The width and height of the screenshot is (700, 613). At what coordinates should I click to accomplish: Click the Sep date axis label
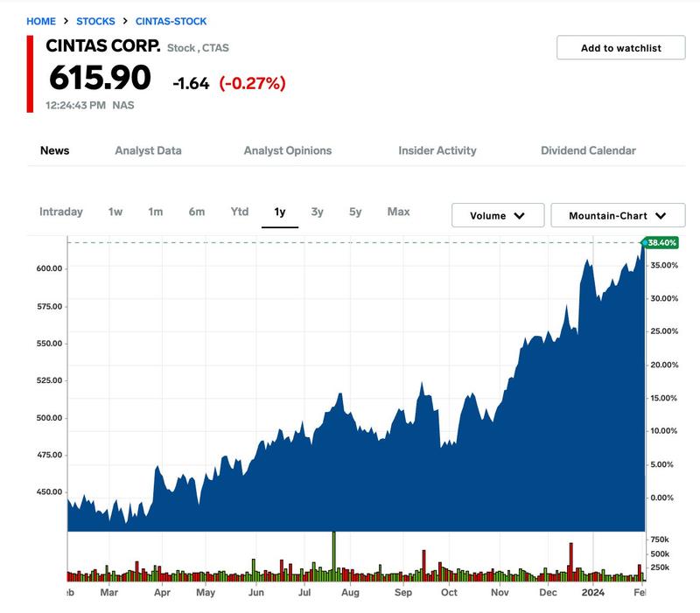click(403, 593)
